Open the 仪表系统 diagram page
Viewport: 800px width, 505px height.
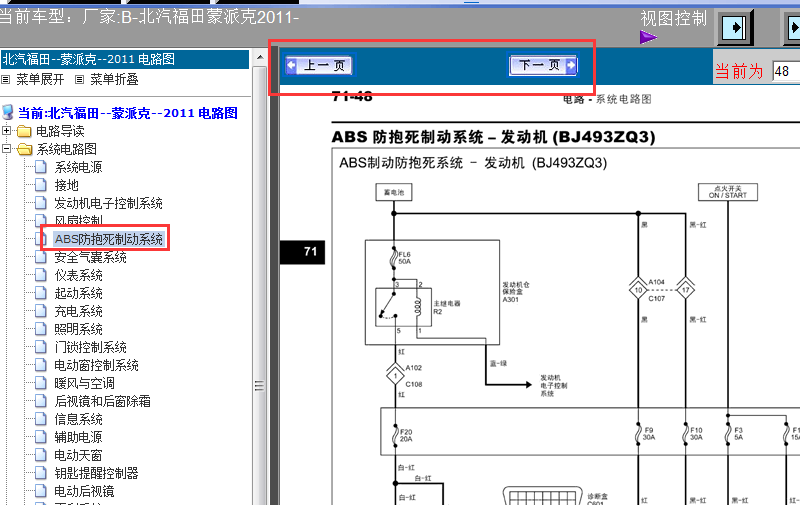(x=79, y=275)
